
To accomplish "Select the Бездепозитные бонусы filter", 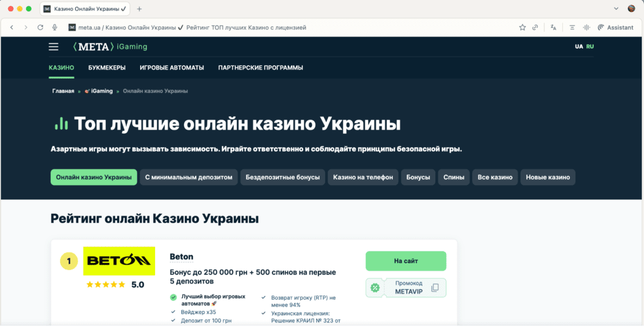I will coord(283,177).
